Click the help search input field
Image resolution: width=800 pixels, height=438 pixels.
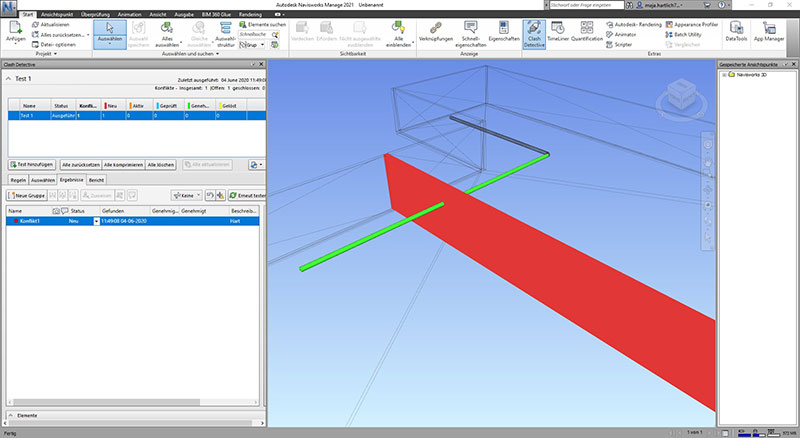pos(587,5)
